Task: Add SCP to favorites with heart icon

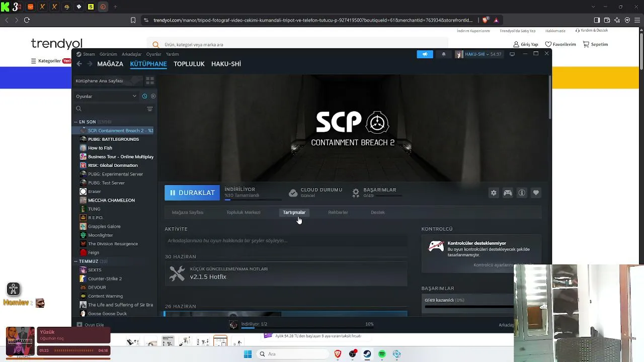Action: (x=536, y=193)
